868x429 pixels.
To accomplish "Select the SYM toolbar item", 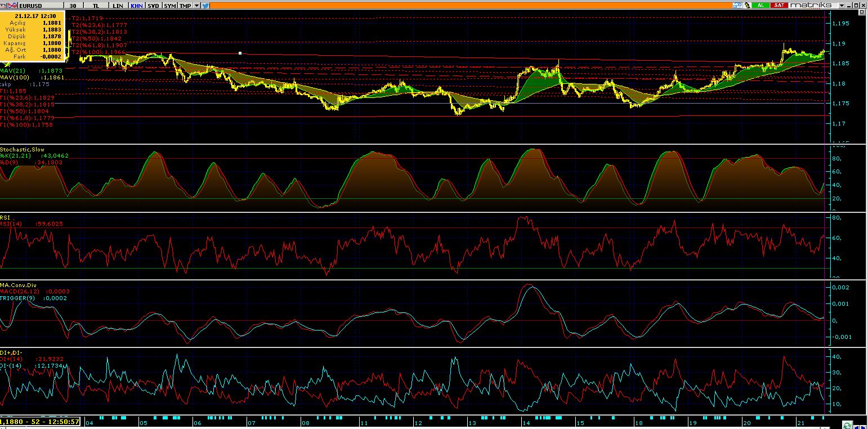I will [x=169, y=6].
